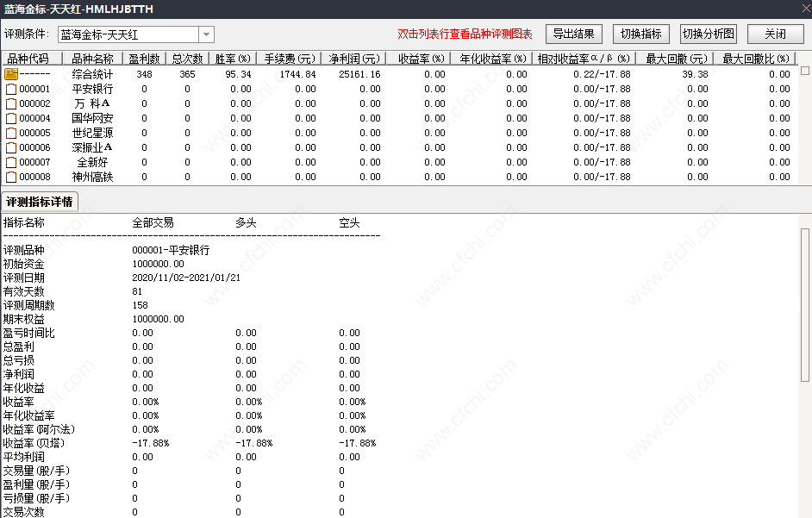Click the 切换分析图 button
Viewport: 812px width, 518px height.
708,34
